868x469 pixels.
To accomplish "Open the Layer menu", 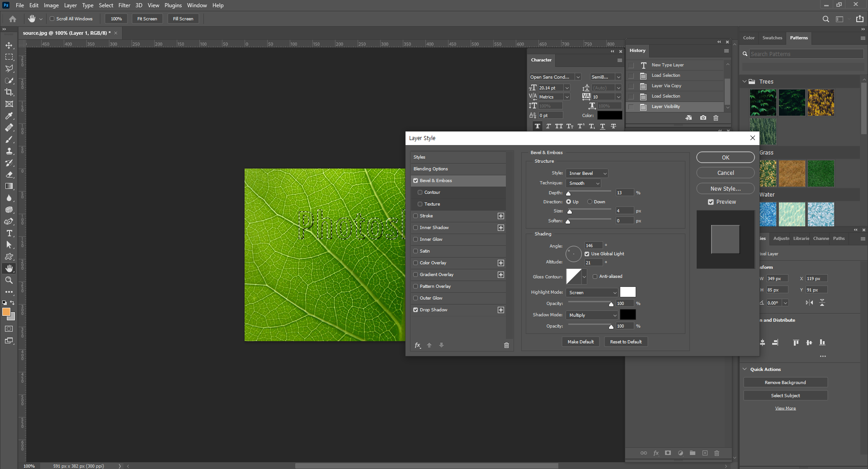I will coord(70,5).
